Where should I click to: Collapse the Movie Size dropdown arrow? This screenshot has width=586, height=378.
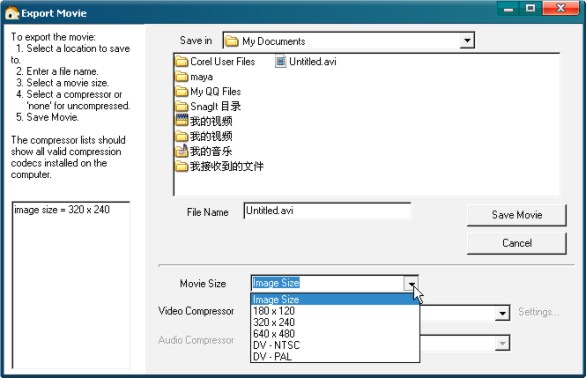(x=411, y=283)
